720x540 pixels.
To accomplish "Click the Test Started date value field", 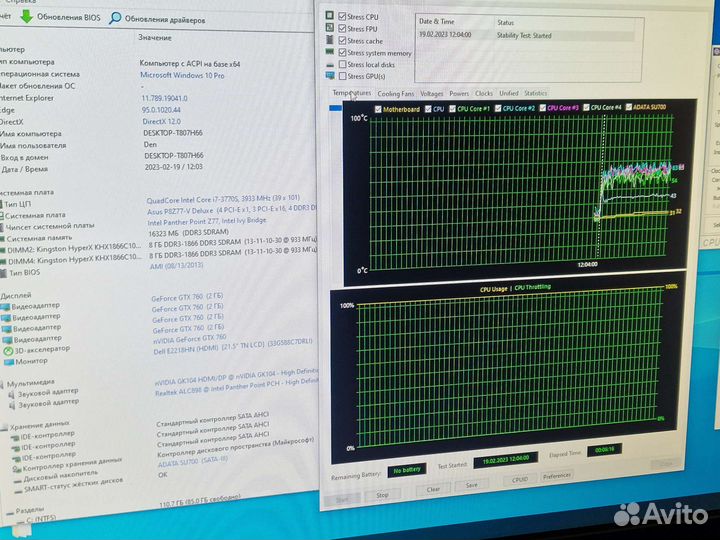I will pos(506,459).
